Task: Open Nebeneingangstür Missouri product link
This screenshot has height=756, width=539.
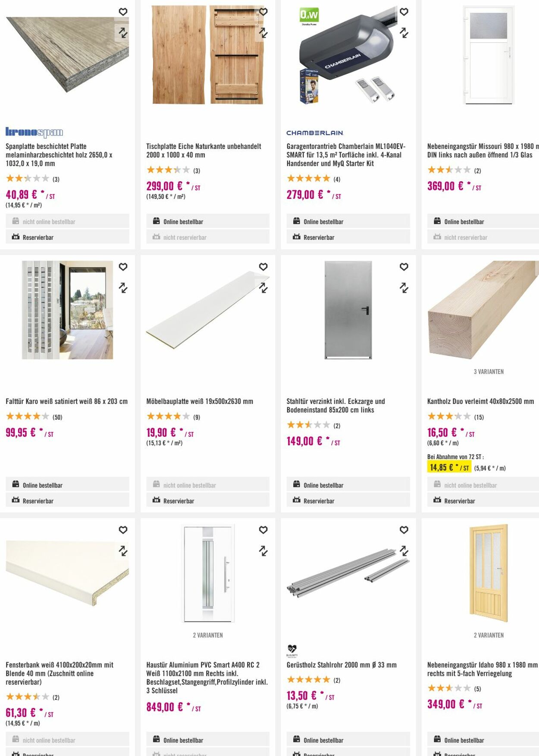Action: click(480, 151)
